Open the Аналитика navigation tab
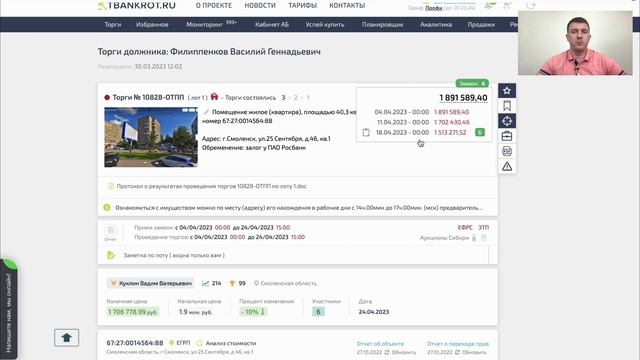The image size is (640, 360). (436, 24)
